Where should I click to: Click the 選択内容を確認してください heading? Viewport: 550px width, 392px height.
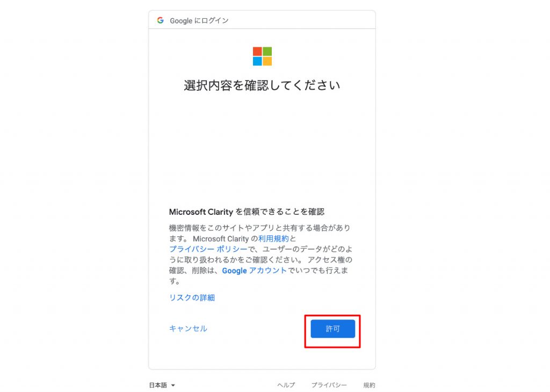coord(262,85)
